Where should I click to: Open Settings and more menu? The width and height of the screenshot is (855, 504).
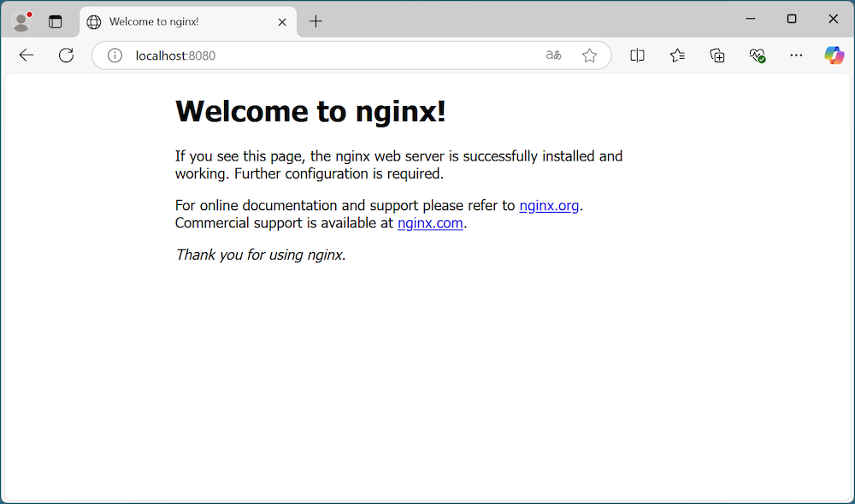tap(796, 55)
